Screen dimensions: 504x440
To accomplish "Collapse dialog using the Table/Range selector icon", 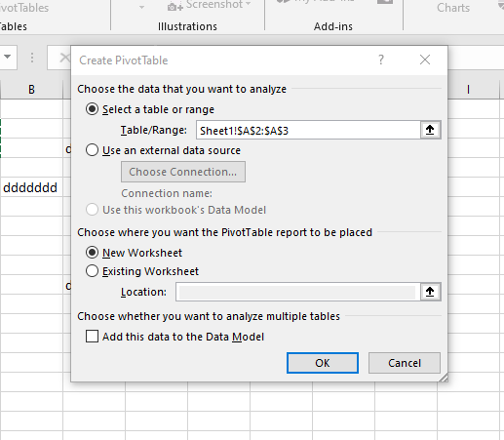I will point(430,130).
